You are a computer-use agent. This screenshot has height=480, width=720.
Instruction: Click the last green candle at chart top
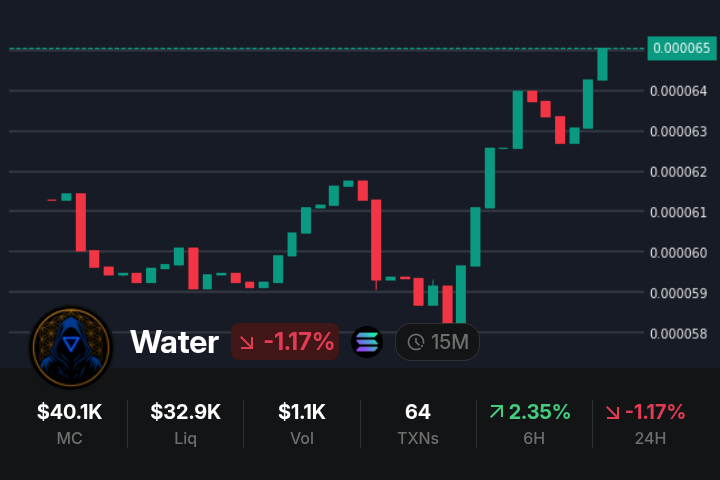[x=602, y=64]
